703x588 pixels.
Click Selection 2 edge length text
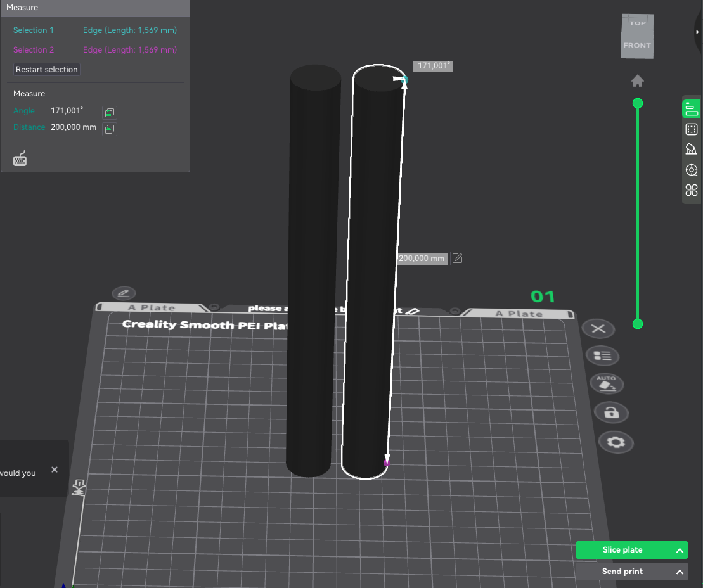pyautogui.click(x=130, y=50)
